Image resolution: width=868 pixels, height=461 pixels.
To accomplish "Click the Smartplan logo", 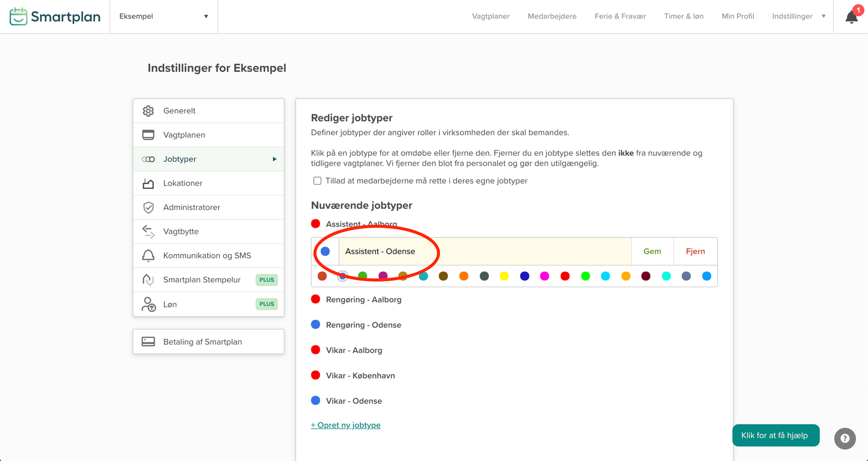I will pos(55,17).
